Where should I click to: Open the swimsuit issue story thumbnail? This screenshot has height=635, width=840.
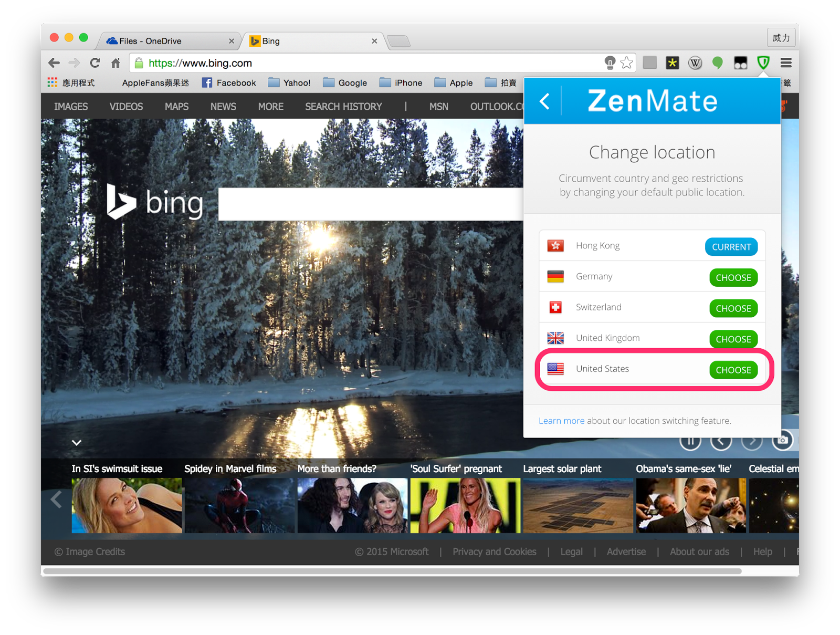pyautogui.click(x=127, y=505)
